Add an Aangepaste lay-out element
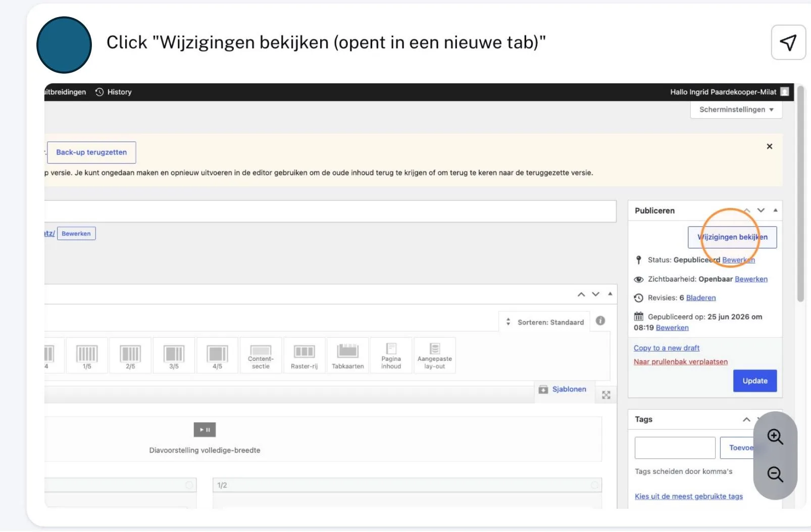 point(434,355)
